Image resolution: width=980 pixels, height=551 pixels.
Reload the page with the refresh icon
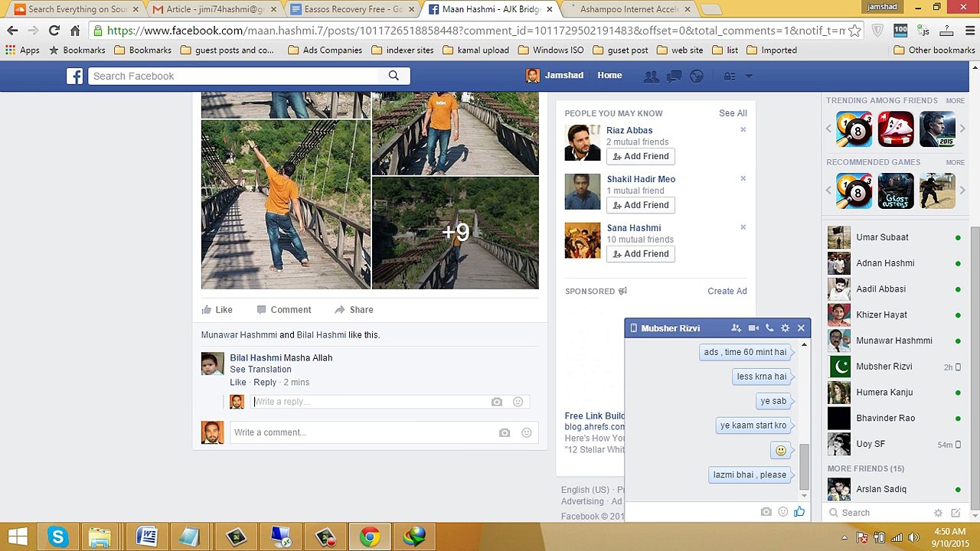tap(54, 31)
